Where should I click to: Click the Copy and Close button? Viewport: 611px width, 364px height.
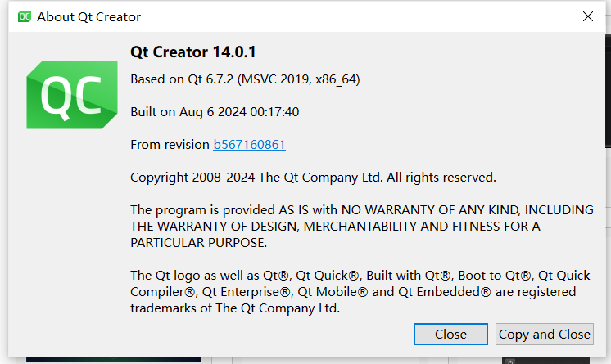point(545,334)
